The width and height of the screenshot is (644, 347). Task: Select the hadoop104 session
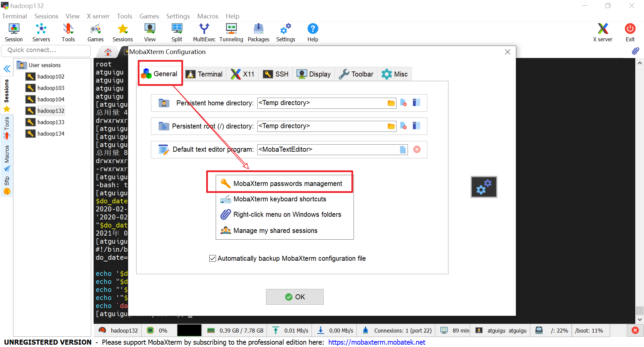(x=45, y=99)
